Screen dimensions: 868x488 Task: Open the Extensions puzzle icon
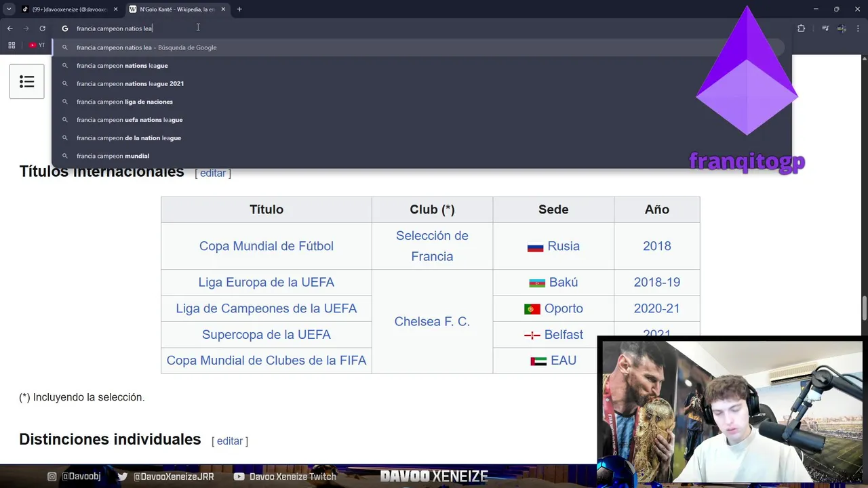click(801, 28)
